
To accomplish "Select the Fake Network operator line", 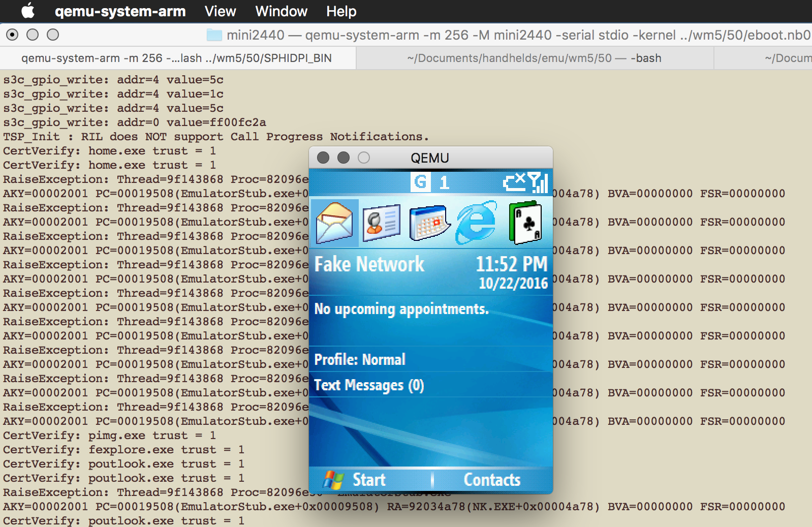I will [x=369, y=264].
